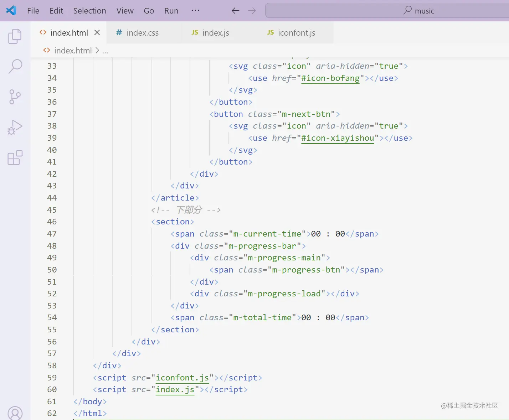The image size is (509, 420).
Task: Open the View menu
Action: pos(125,11)
